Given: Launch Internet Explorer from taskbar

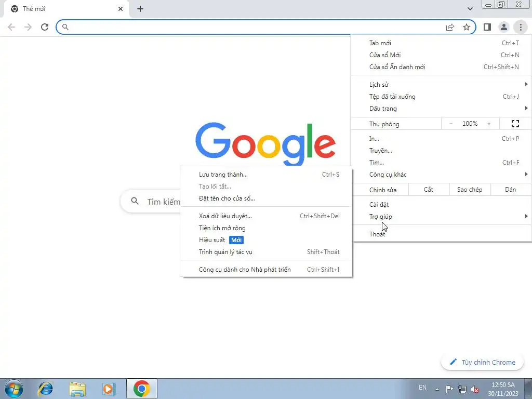Looking at the screenshot, I should [x=45, y=389].
